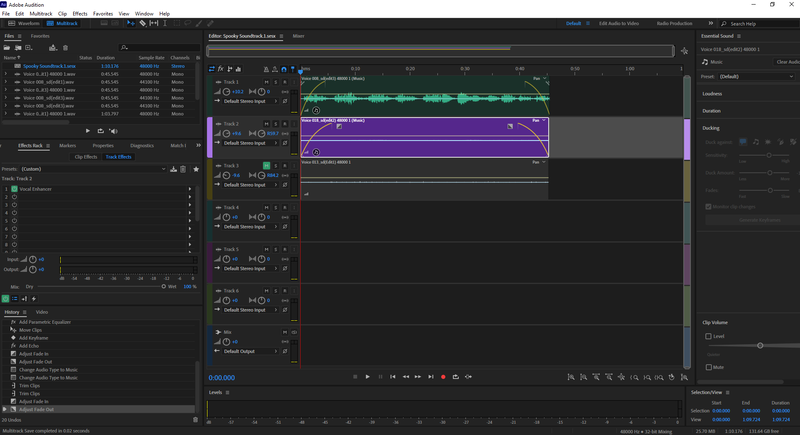800x435 pixels.
Task: Solo Track 2 with the S button
Action: [x=274, y=124]
